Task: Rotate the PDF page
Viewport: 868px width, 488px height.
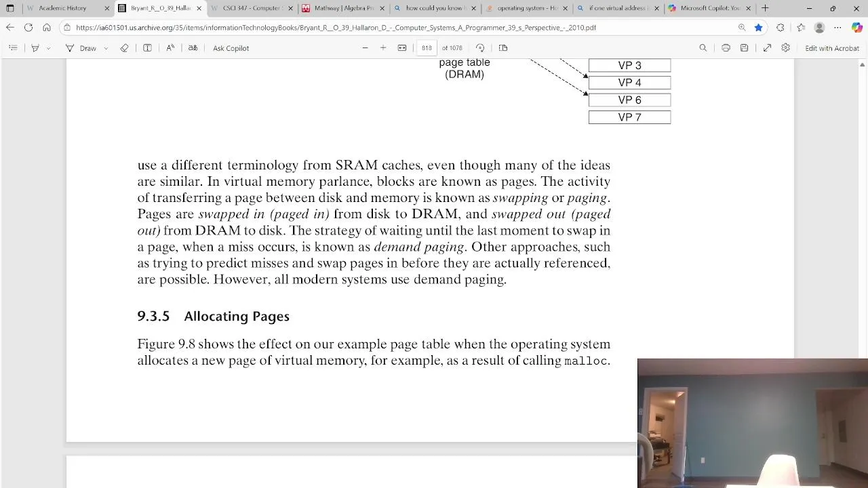Action: click(x=480, y=48)
